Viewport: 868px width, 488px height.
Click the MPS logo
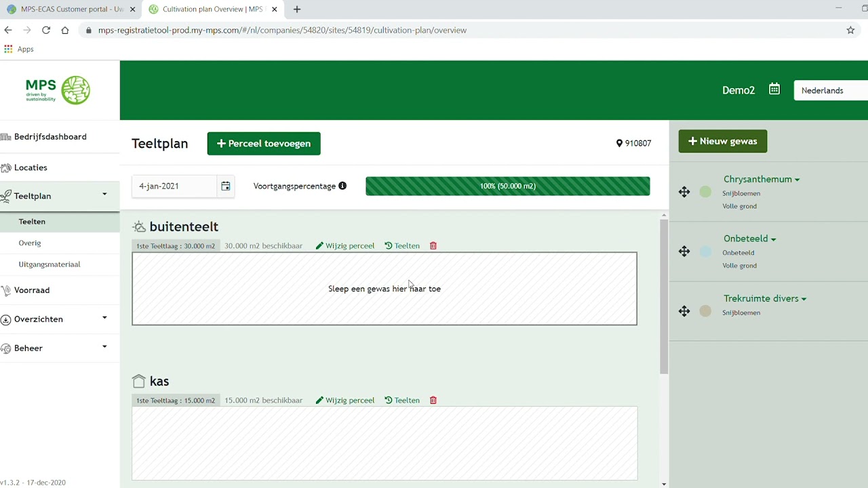pos(58,90)
